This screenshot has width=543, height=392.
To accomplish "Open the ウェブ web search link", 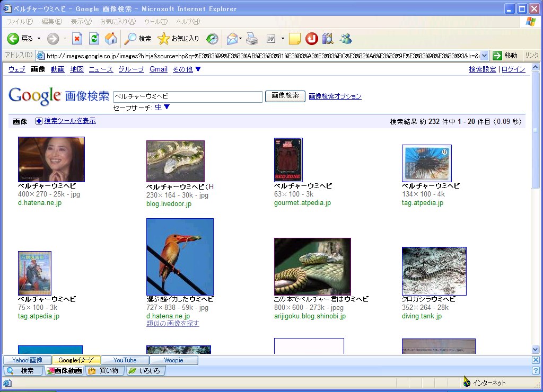I will point(16,69).
